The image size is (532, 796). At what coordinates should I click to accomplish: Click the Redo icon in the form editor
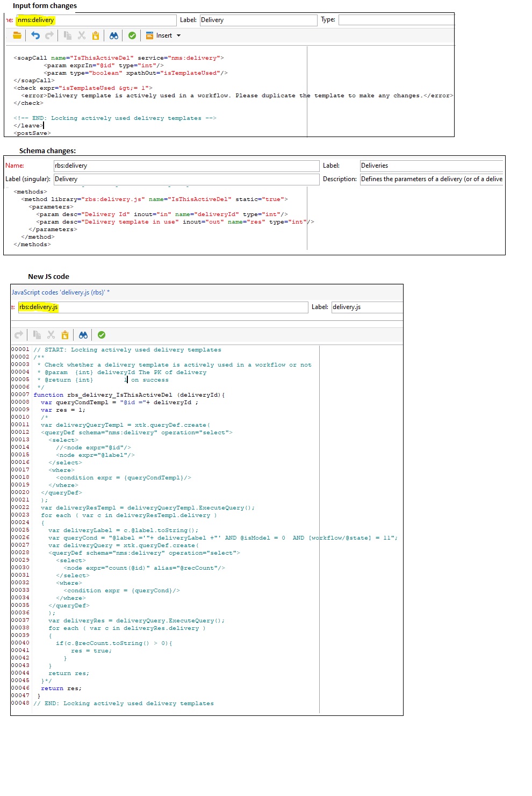tap(49, 35)
